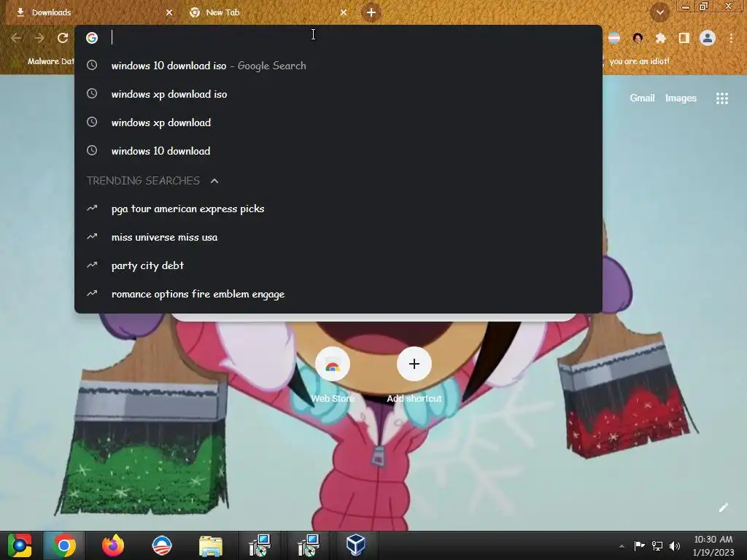The image size is (747, 560).
Task: Select suggestion 'windows xp download iso'
Action: pos(338,94)
